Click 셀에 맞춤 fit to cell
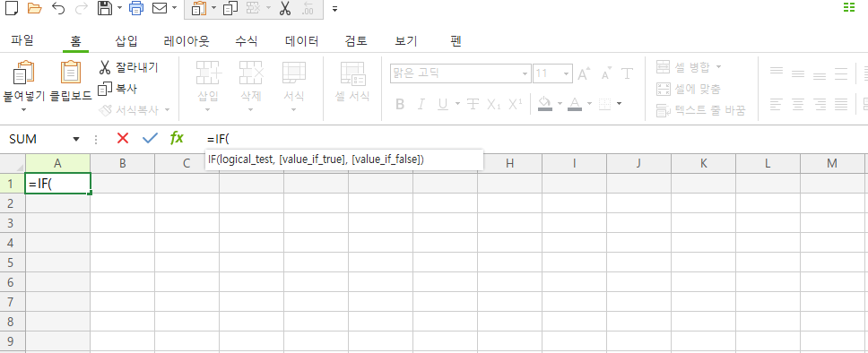The height and width of the screenshot is (353, 868). pos(688,89)
